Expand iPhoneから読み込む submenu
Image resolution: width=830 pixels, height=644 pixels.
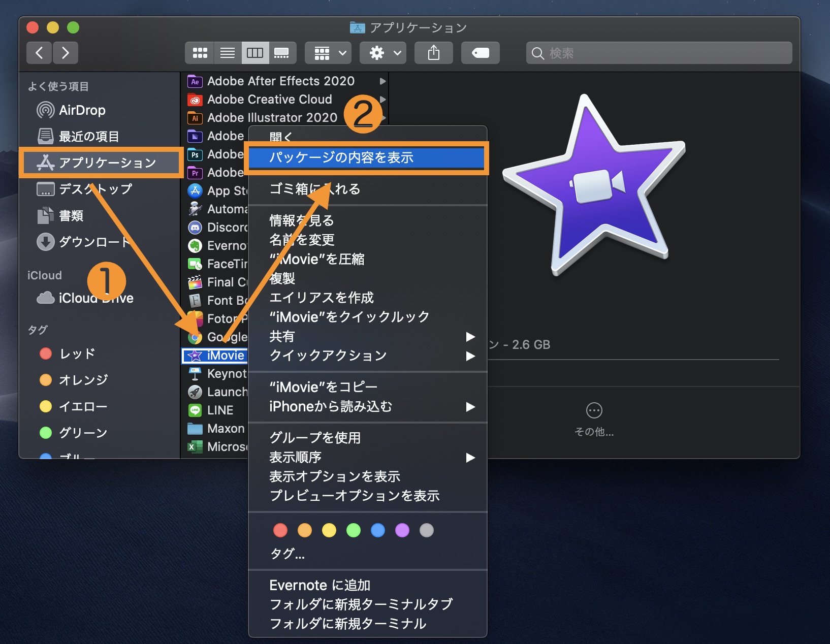click(x=368, y=406)
